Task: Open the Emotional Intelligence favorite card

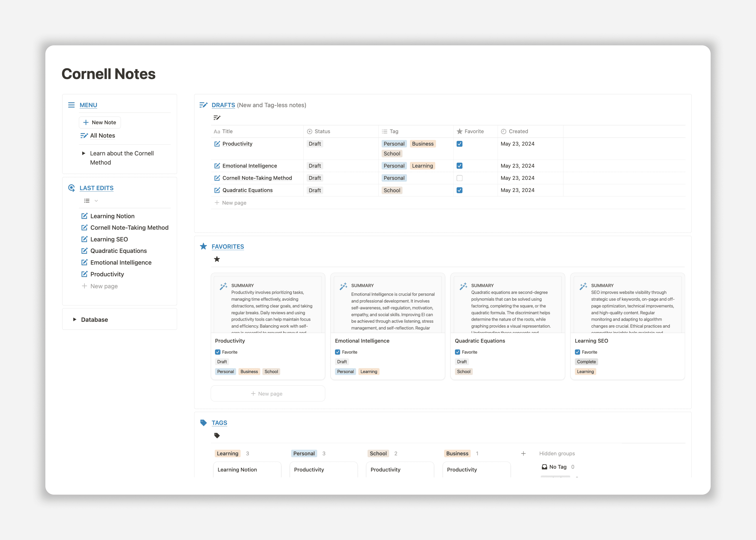Action: coord(362,340)
